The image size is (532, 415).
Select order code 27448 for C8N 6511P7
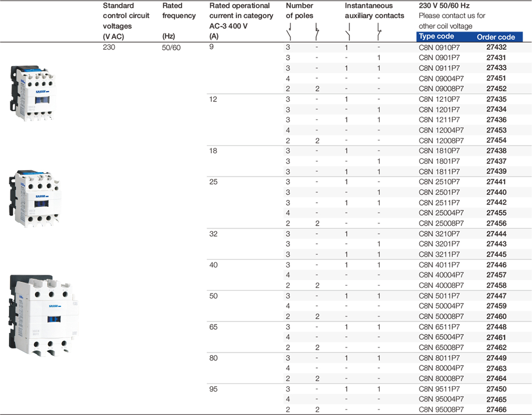[x=496, y=327]
